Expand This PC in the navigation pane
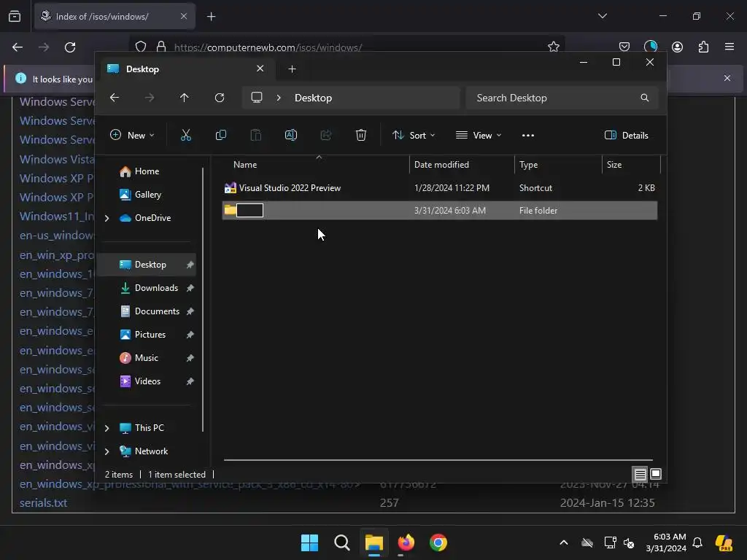Screen dimensions: 747x560 107,428
